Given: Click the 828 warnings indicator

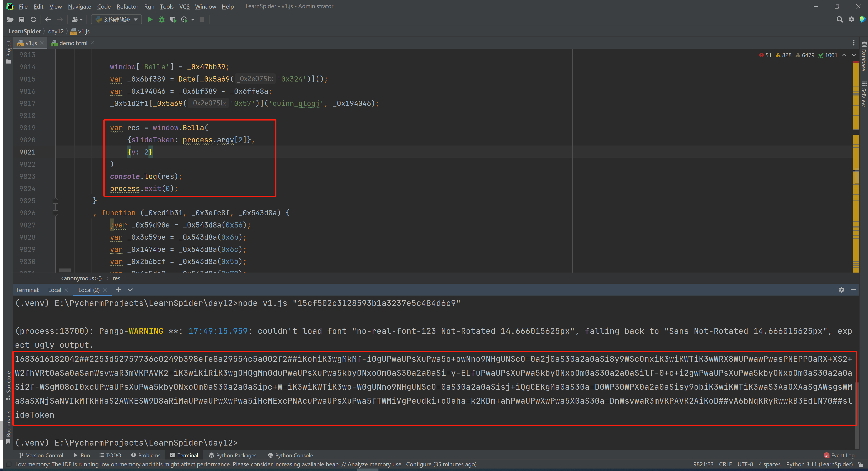Looking at the screenshot, I should [x=784, y=55].
